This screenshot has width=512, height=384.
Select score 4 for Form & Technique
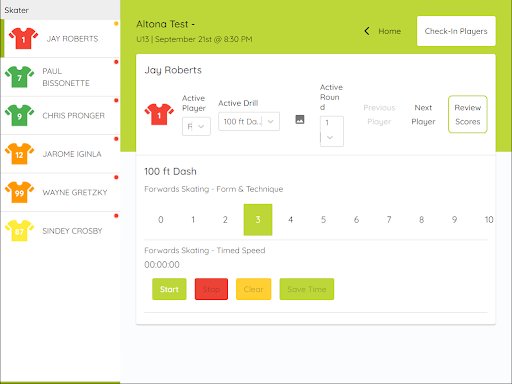pos(291,220)
